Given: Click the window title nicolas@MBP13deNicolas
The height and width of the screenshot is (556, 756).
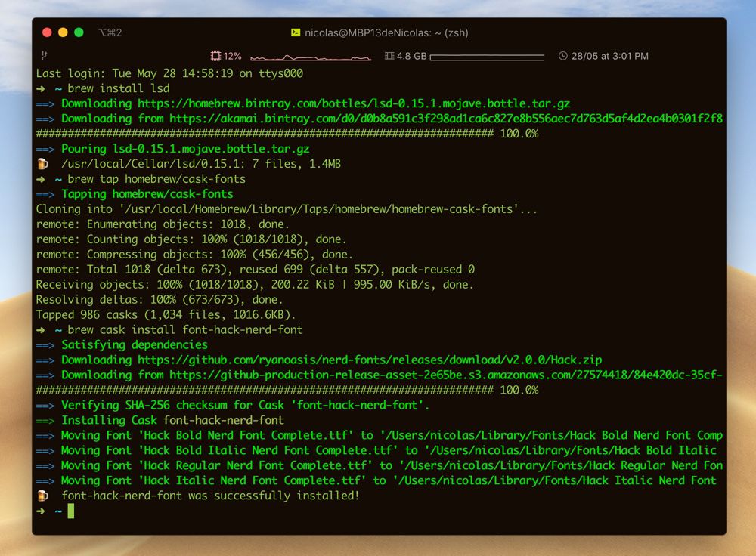Looking at the screenshot, I should [386, 32].
